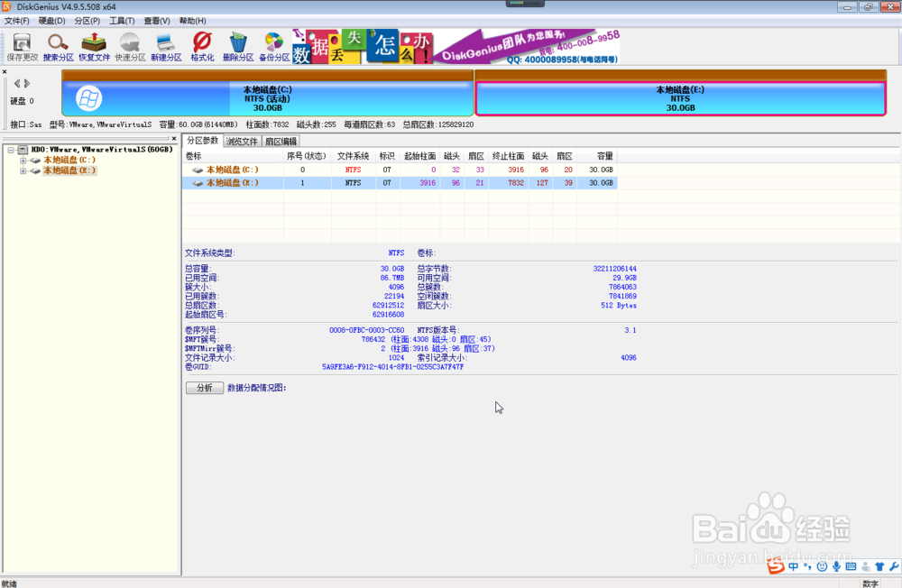Switch to Sector Editor (扇区编辑) tab
Viewport: 902px width, 588px height.
coord(281,142)
